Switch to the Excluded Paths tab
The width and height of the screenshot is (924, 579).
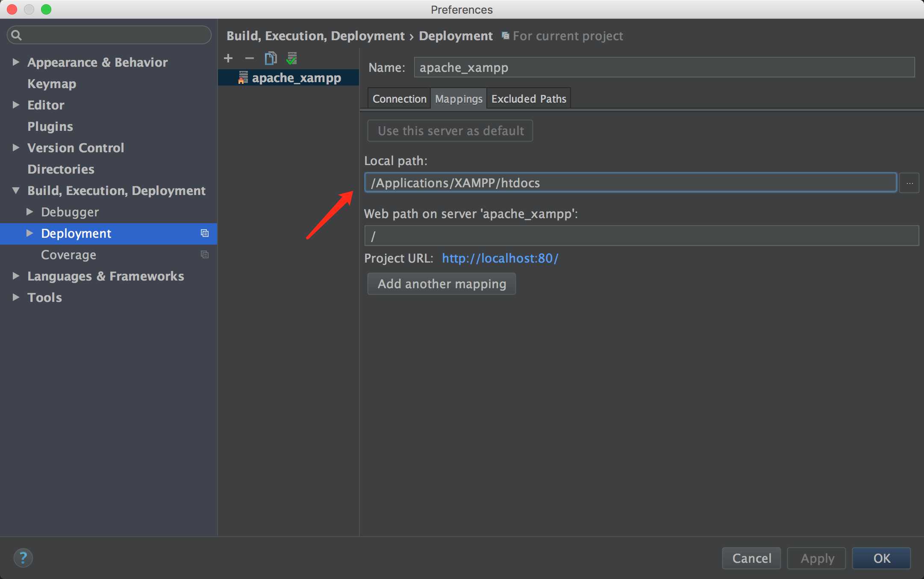(x=529, y=99)
